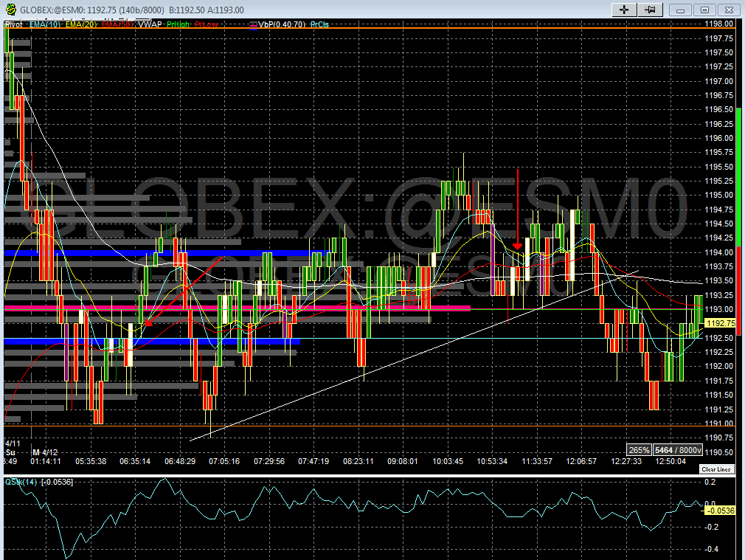Click the pin window button
The image size is (745, 560).
tap(650, 10)
